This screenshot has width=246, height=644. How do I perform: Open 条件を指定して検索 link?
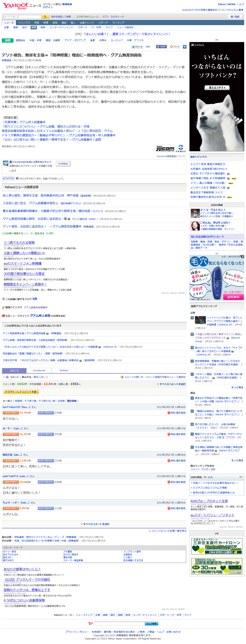point(61,17)
